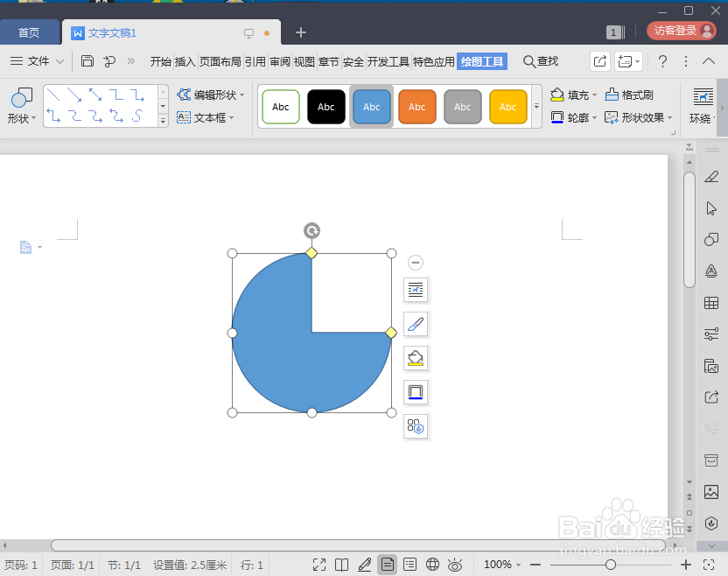Open the 页面布局 ribbon tab
Image resolution: width=728 pixels, height=576 pixels.
(220, 61)
